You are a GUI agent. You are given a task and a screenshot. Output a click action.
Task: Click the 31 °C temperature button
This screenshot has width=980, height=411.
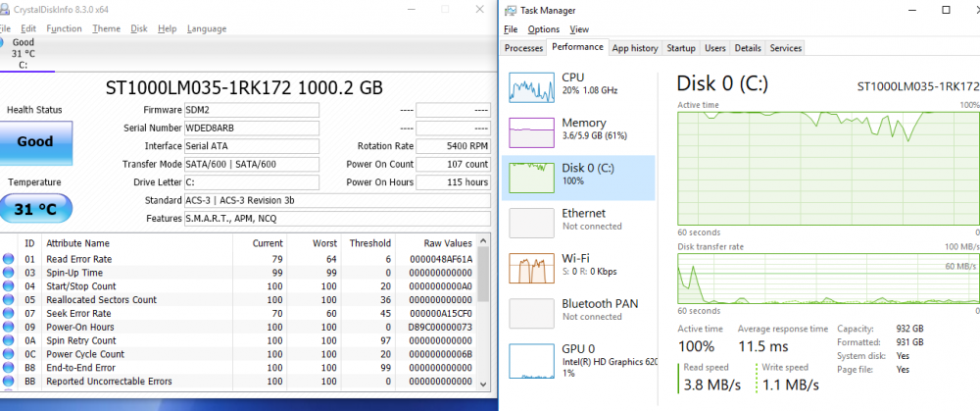(35, 209)
